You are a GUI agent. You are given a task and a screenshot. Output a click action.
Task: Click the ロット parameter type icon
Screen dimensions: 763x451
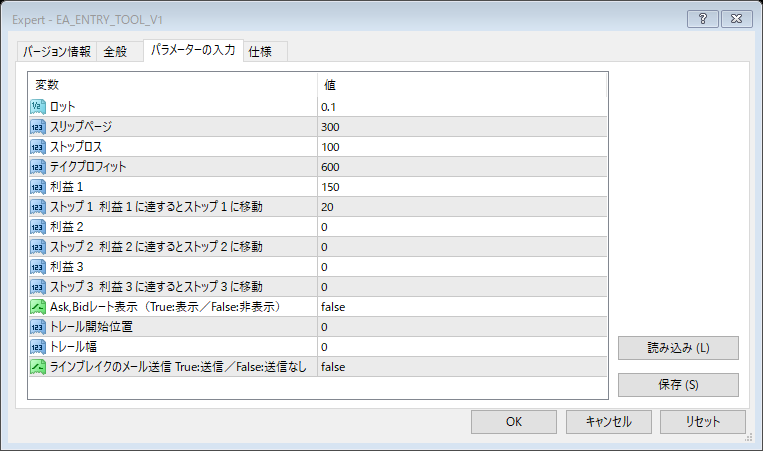click(x=38, y=107)
